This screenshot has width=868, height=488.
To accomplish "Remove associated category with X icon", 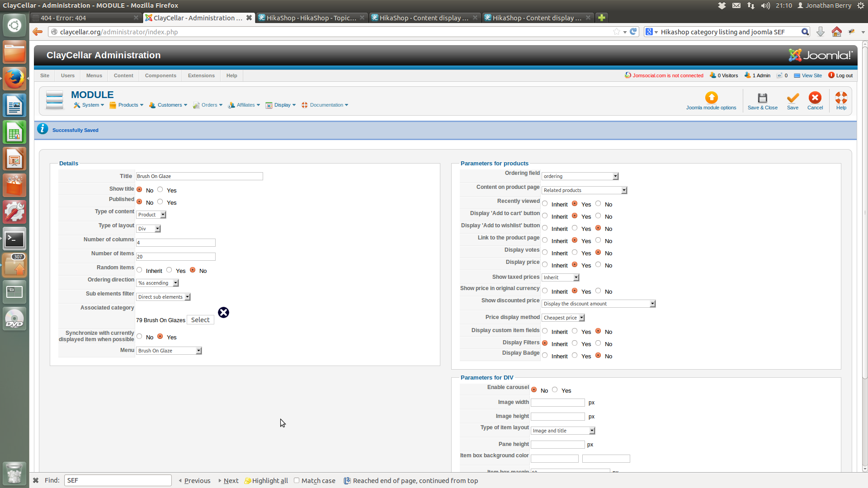I will pos(223,313).
